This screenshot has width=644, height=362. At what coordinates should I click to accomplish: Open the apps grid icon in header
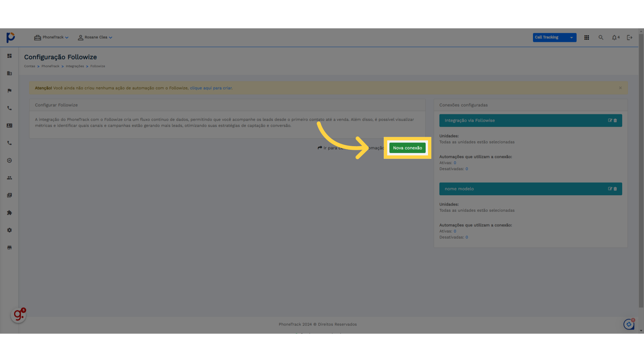coord(587,38)
